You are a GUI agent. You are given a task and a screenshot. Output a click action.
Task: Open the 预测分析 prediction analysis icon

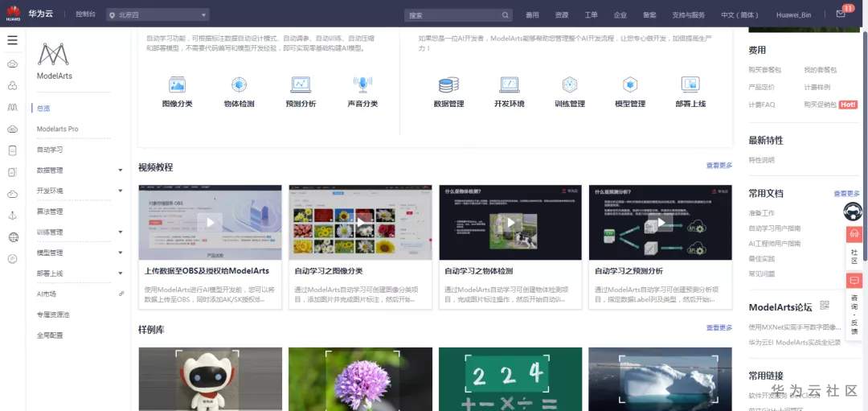click(301, 84)
